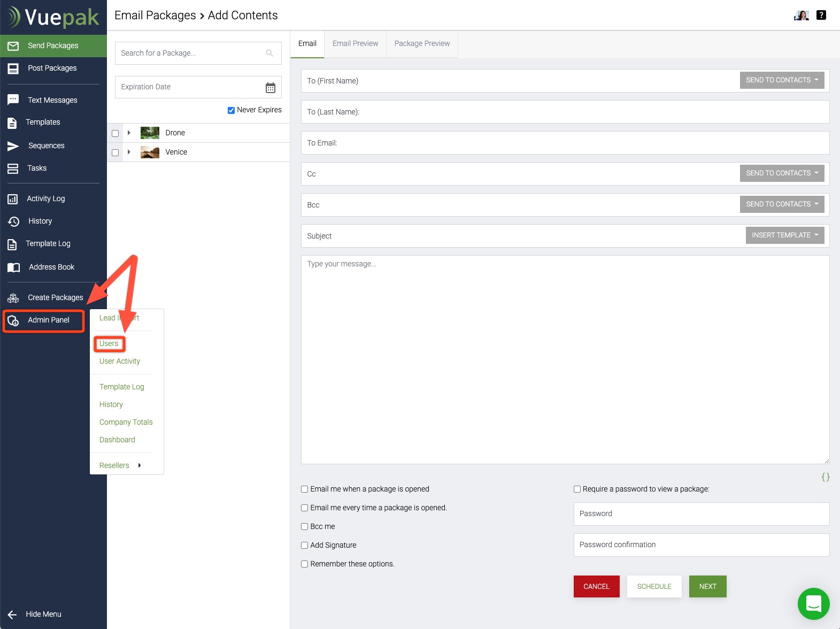Select Users in Admin Panel submenu
The width and height of the screenshot is (840, 629).
pos(109,344)
